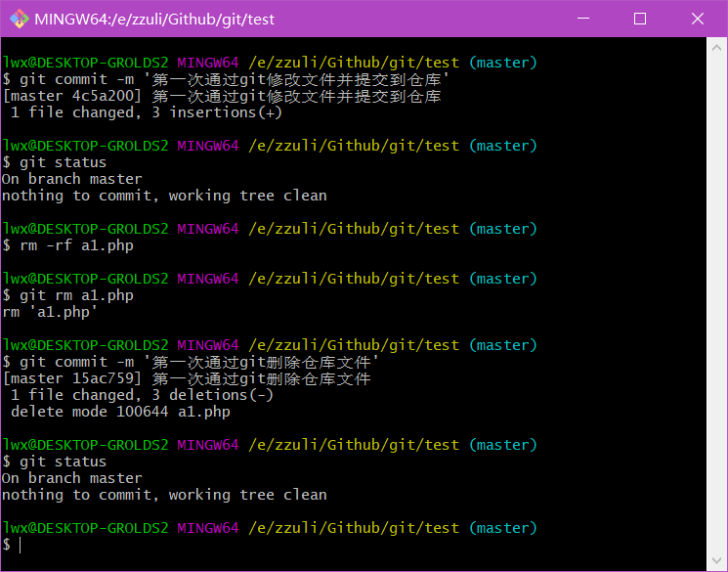Image resolution: width=728 pixels, height=572 pixels.
Task: Click the 'delete mode 100644 a1.php' line
Action: (x=120, y=412)
